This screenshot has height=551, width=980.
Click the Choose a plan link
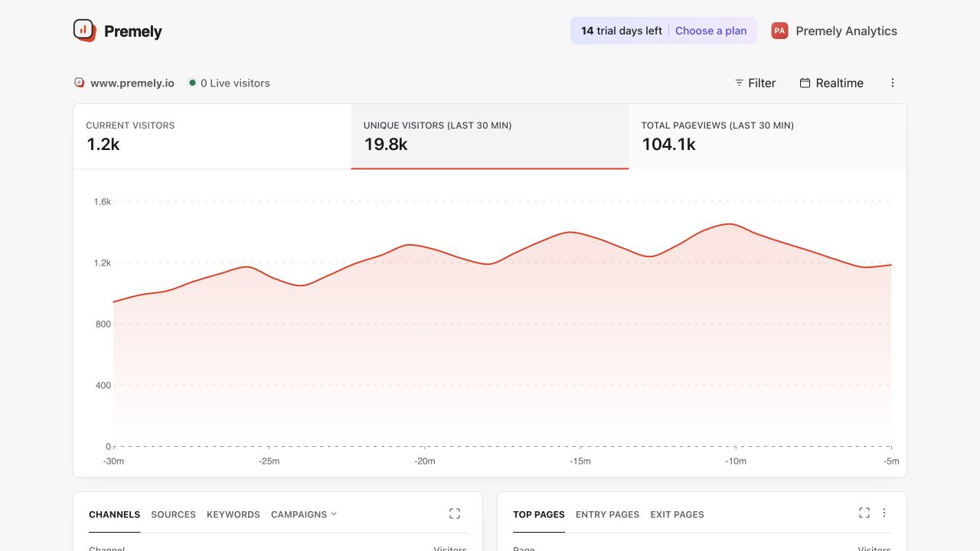(x=710, y=31)
